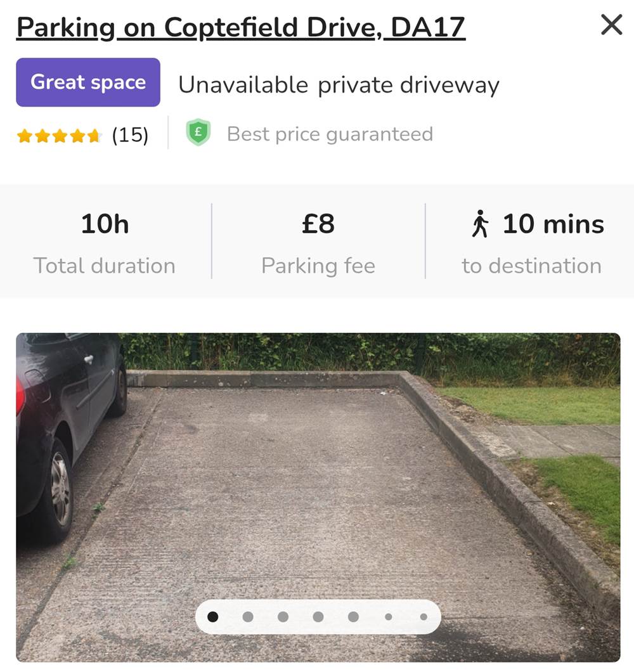Select the sixth small carousel dot
The height and width of the screenshot is (672, 634).
[x=388, y=617]
